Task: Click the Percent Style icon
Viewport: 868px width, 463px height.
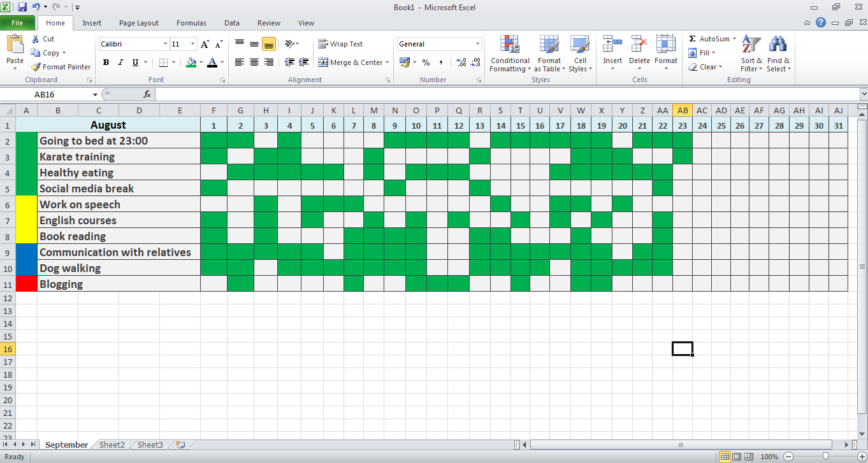Action: pos(426,62)
